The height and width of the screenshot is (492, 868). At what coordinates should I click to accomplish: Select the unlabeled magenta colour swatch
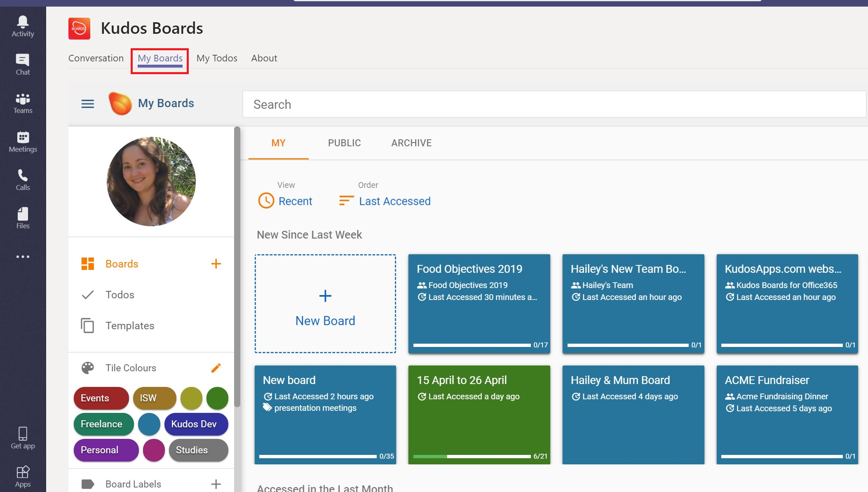[x=154, y=450]
